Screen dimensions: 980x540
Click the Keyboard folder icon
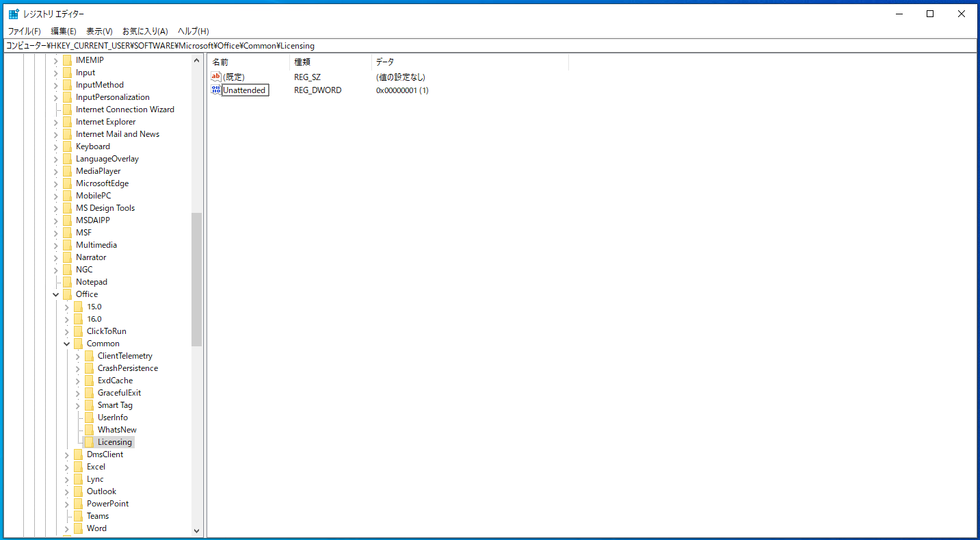tap(68, 146)
